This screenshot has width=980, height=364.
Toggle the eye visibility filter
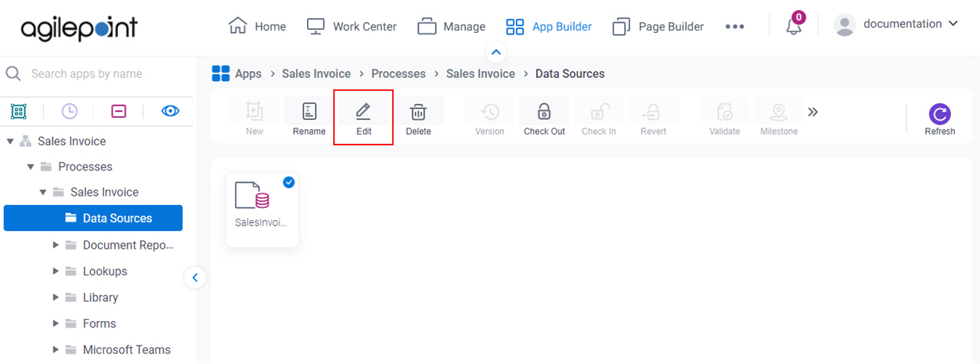click(x=170, y=112)
